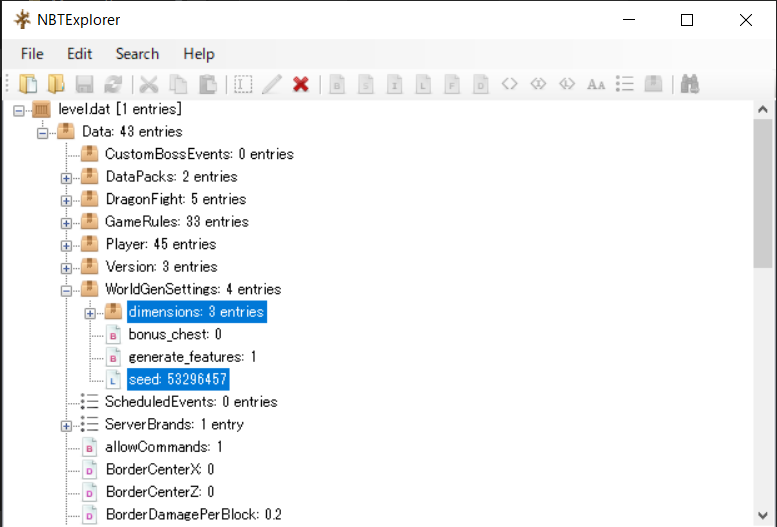Viewport: 777px width, 527px height.
Task: Add a Long Array tag from the toolbar
Action: (567, 84)
